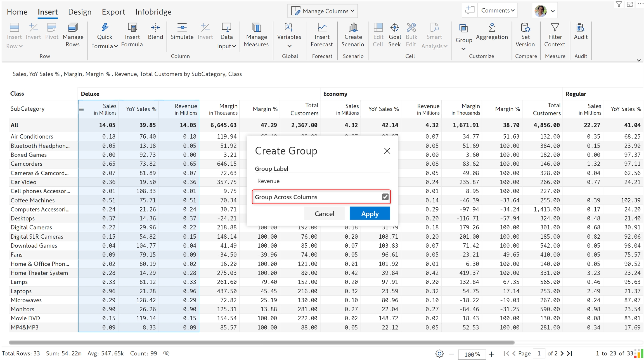Image resolution: width=644 pixels, height=361 pixels.
Task: Cancel the Create Group dialog
Action: click(324, 213)
